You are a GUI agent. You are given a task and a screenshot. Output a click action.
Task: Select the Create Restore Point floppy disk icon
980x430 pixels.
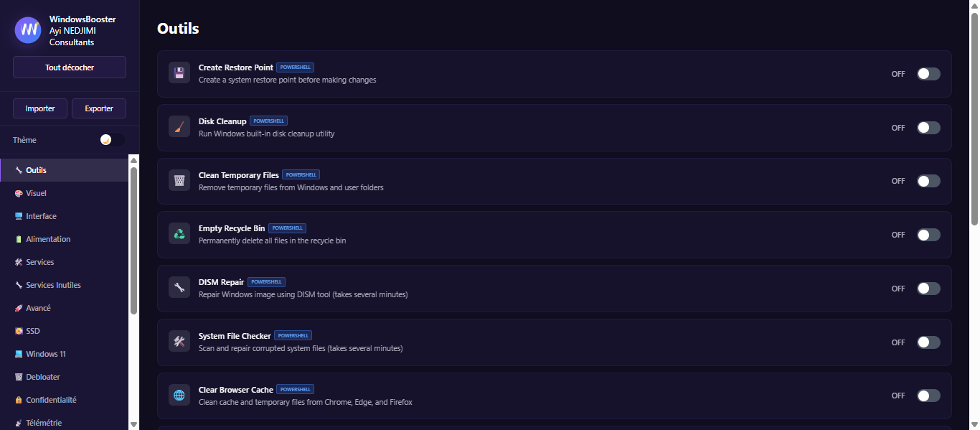pos(179,73)
